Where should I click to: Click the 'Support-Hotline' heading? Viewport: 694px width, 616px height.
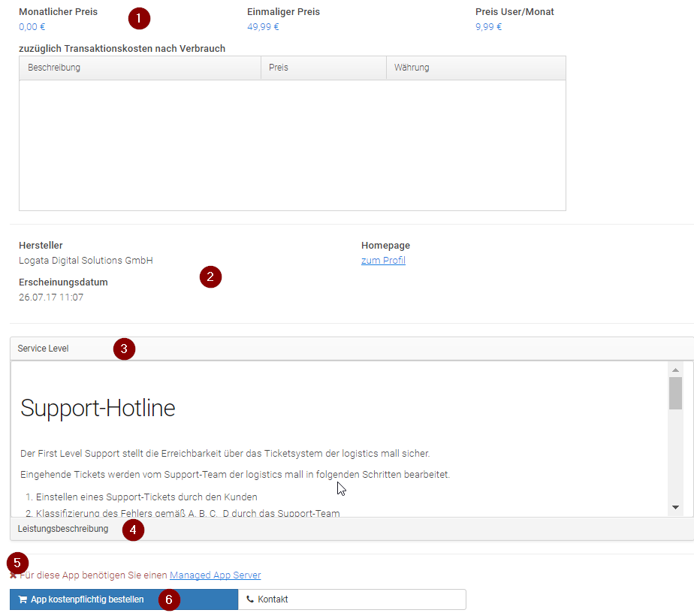point(98,408)
